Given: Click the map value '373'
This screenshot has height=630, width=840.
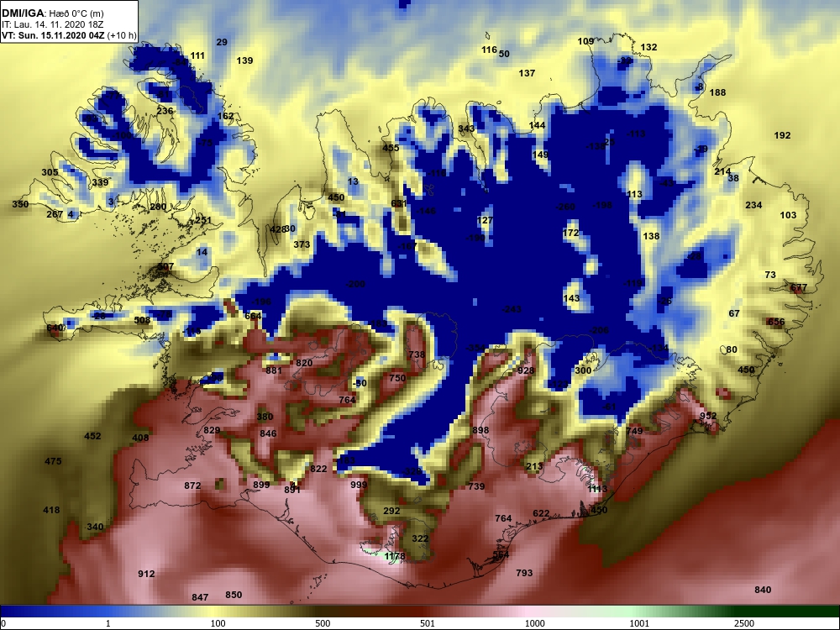Looking at the screenshot, I should coord(302,244).
